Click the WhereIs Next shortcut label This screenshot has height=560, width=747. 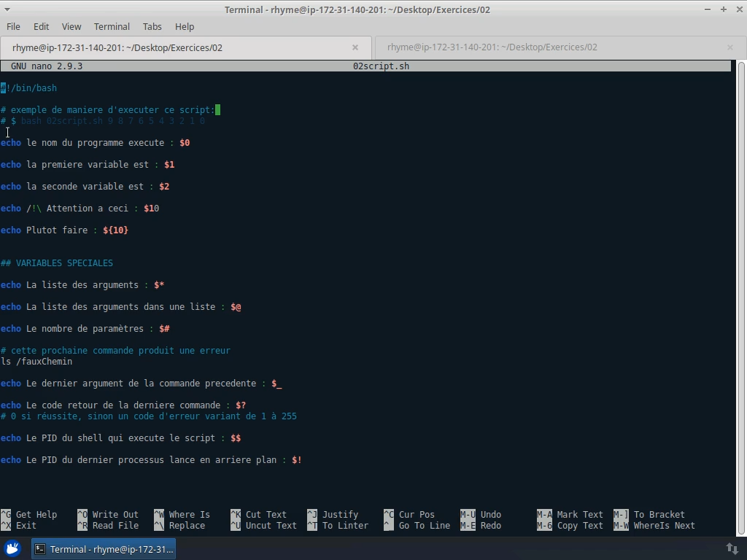[664, 525]
